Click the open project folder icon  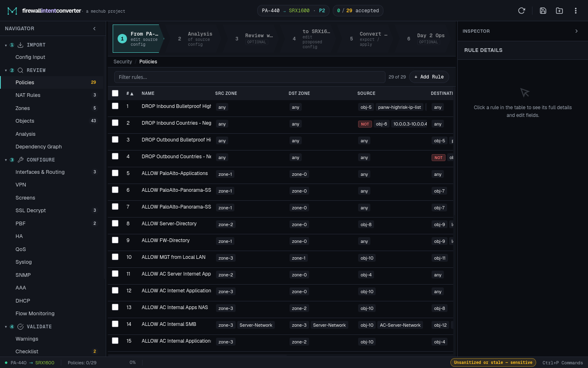coord(559,11)
